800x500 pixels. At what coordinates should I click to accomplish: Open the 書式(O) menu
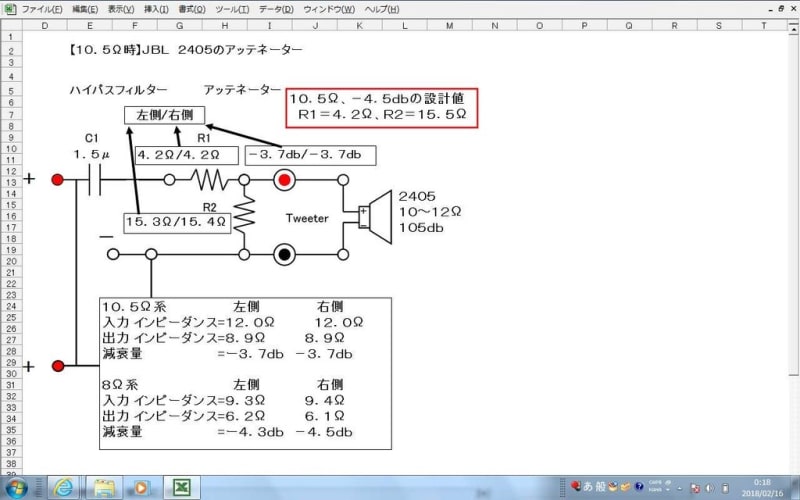pyautogui.click(x=192, y=9)
